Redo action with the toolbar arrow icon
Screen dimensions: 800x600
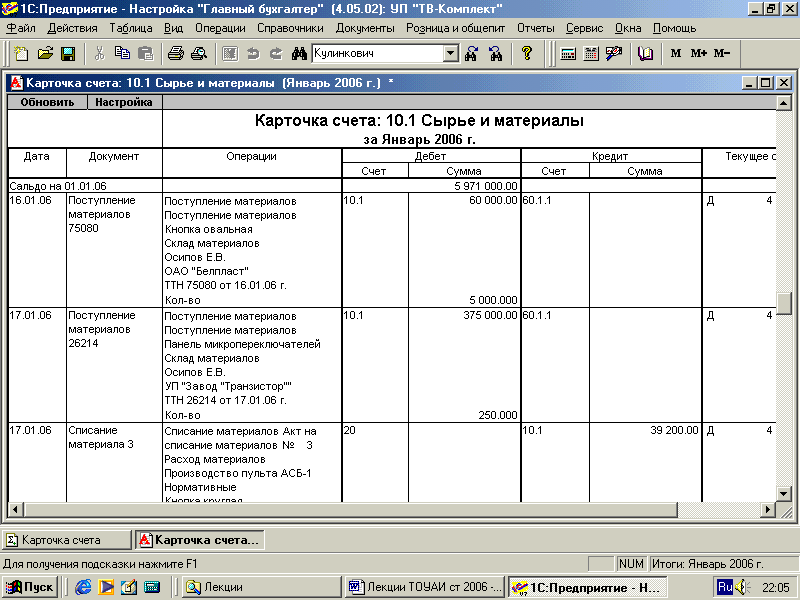click(276, 54)
